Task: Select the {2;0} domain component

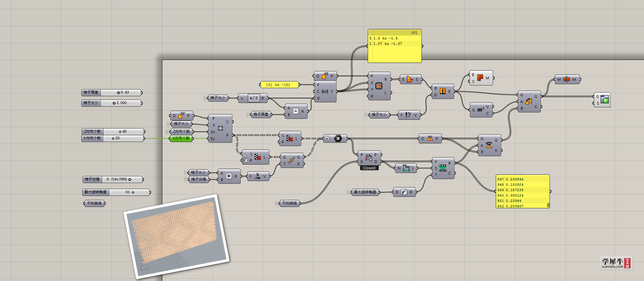Action: [x=325, y=92]
